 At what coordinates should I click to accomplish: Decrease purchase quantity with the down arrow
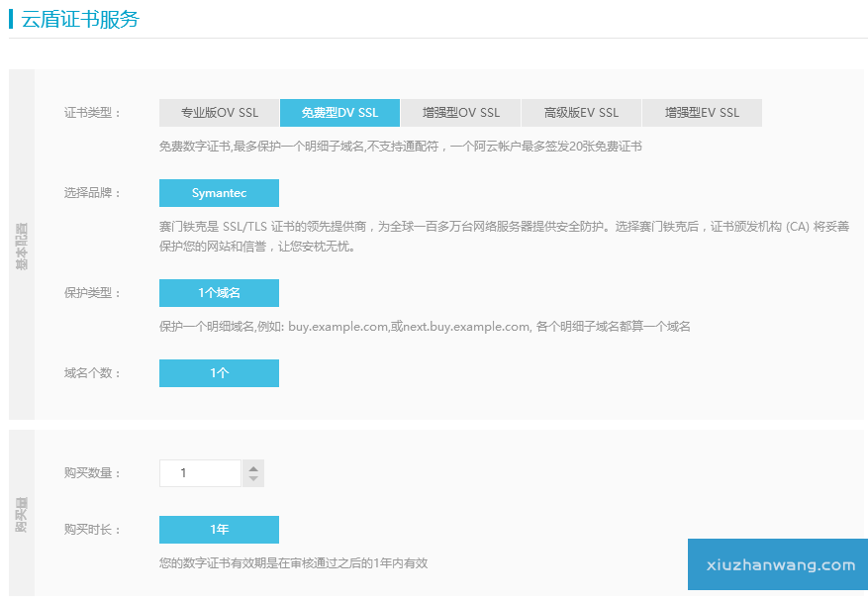click(x=253, y=480)
